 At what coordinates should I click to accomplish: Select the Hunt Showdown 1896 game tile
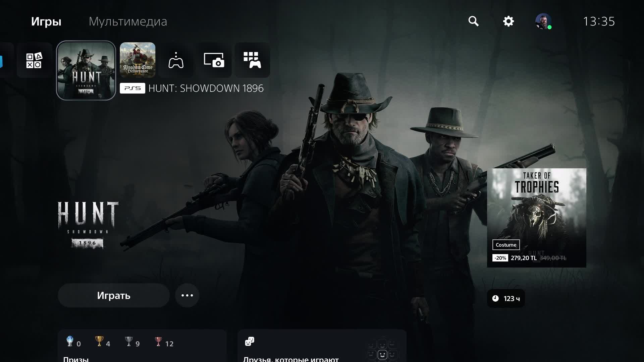(x=86, y=70)
